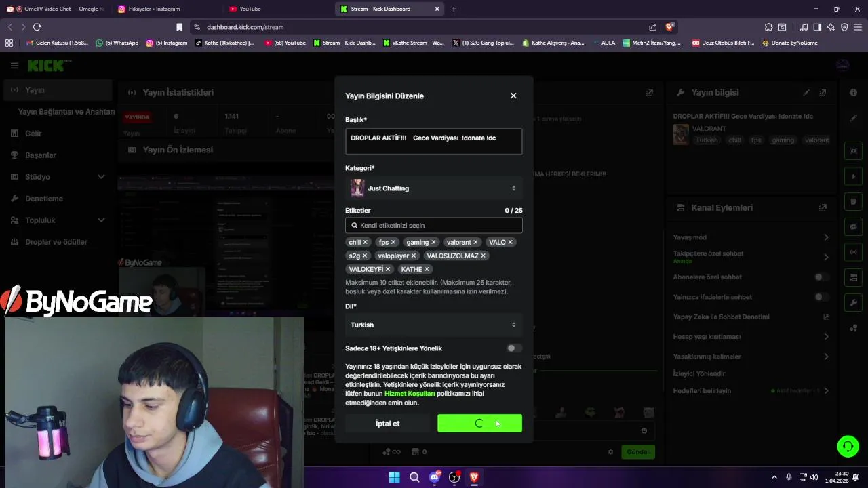Open new browser tab
The image size is (868, 488).
(x=454, y=9)
